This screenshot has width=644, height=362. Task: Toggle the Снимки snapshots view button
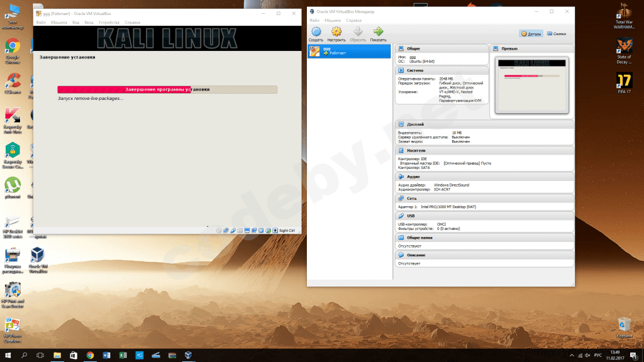[x=557, y=34]
